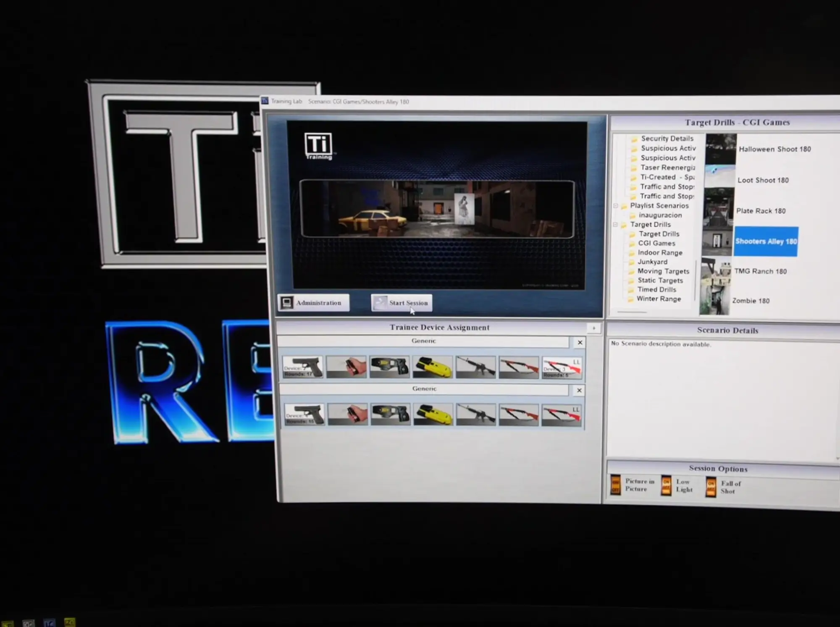Toggle the Low Light switch
The height and width of the screenshot is (627, 840).
pos(666,486)
